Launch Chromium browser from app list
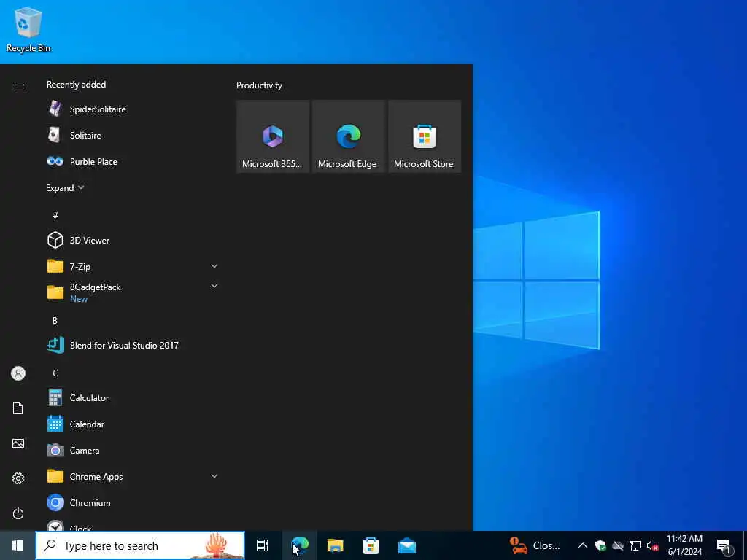 131,502
